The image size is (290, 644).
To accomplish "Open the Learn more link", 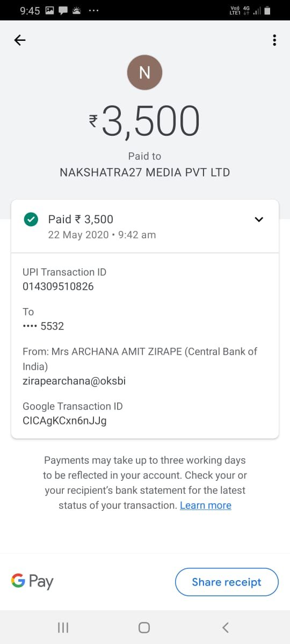I will coord(206,506).
